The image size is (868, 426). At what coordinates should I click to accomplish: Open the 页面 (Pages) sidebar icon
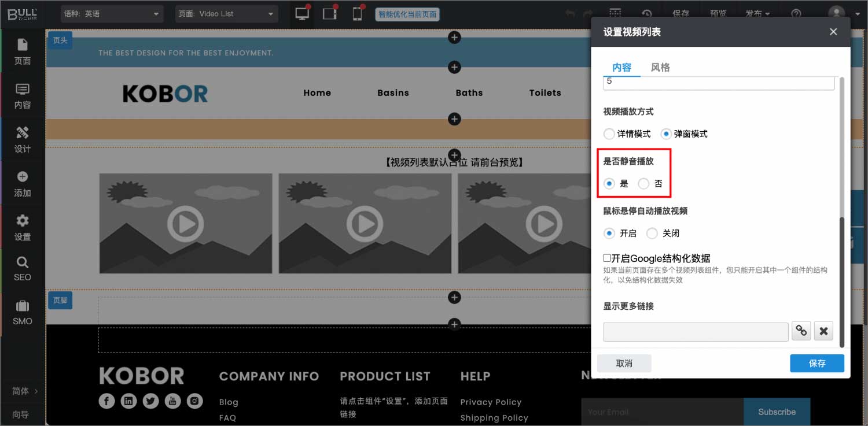coord(23,51)
